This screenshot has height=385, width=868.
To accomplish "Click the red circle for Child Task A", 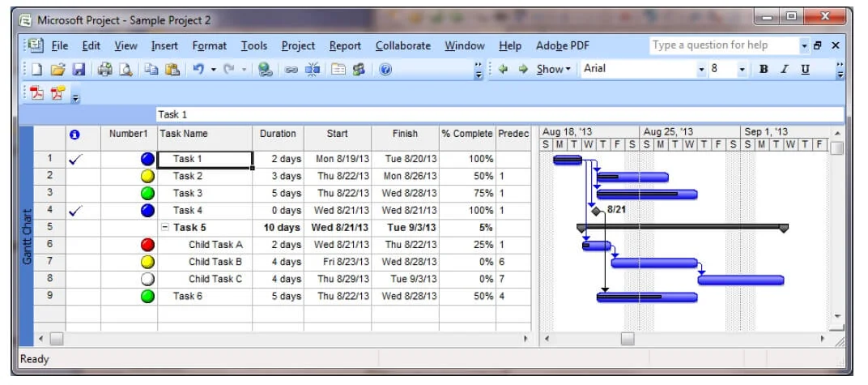I will click(147, 245).
